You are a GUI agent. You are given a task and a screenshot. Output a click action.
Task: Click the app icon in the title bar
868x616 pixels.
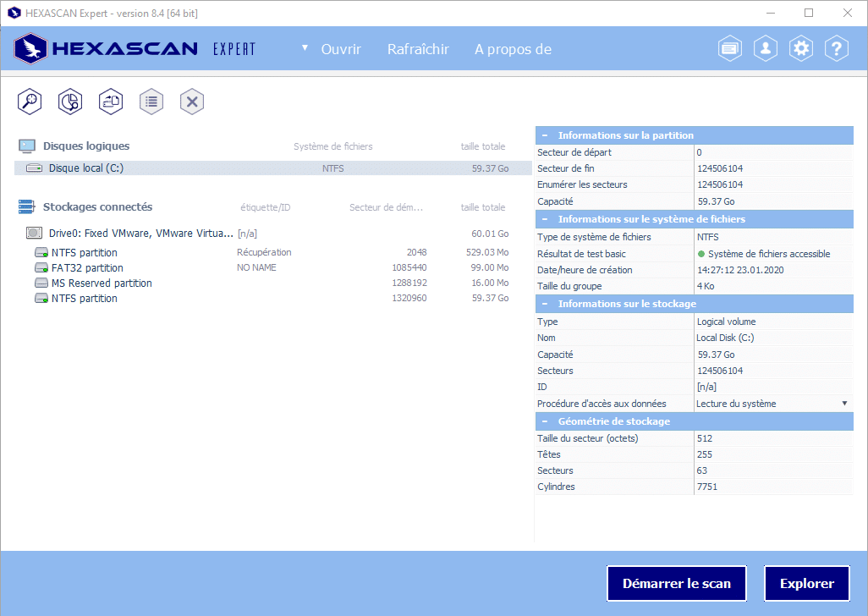pyautogui.click(x=14, y=13)
